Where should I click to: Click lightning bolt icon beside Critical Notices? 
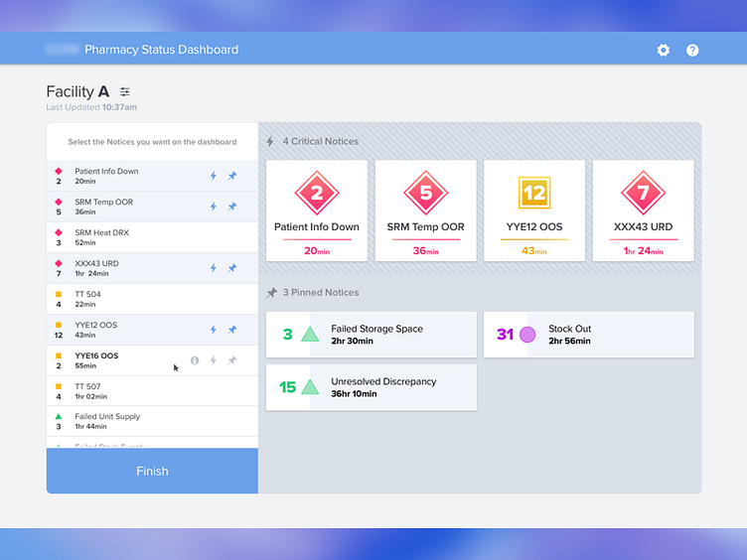[x=270, y=141]
